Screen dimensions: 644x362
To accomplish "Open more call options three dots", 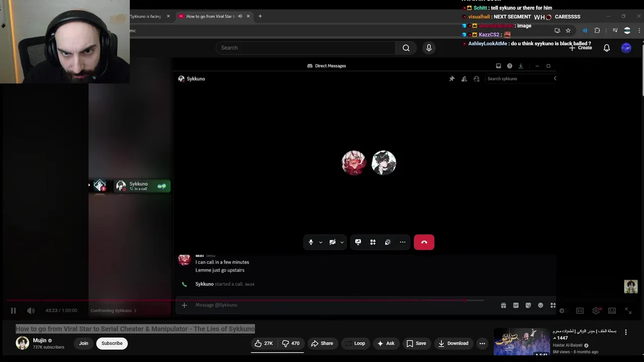I will (403, 242).
